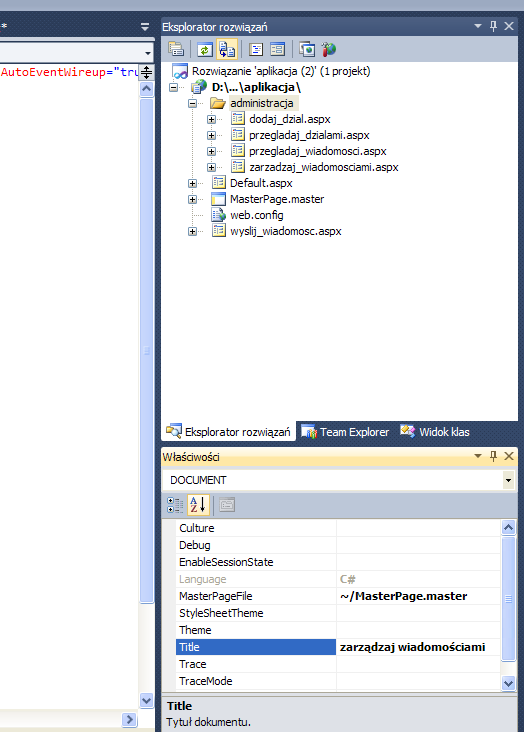Click the editor split-window handle
Viewport: 524px width, 732px height.
click(x=147, y=72)
